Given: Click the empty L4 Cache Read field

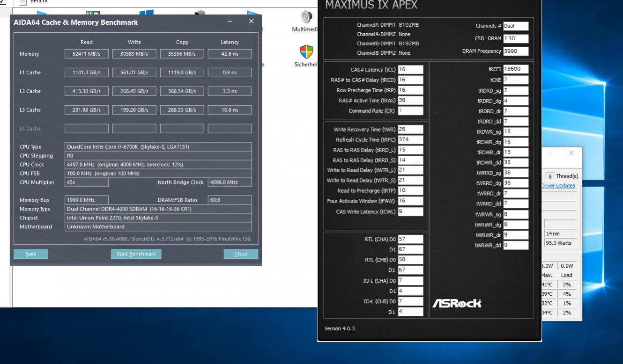Looking at the screenshot, I should click(87, 129).
